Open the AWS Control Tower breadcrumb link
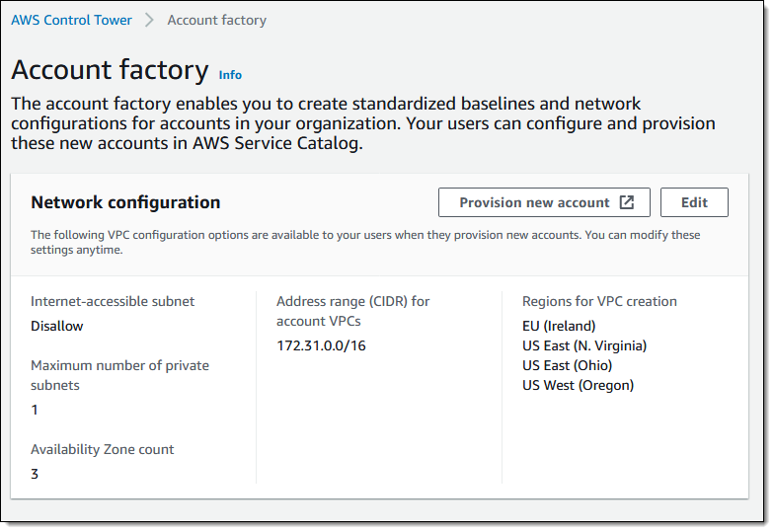Image resolution: width=774 pixels, height=532 pixels. click(x=71, y=20)
